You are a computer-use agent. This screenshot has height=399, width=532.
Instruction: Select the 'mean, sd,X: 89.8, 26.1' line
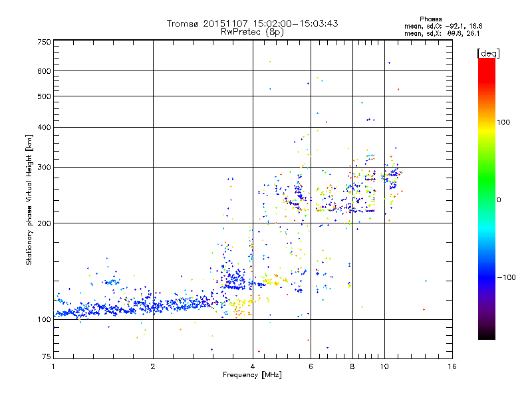click(x=442, y=33)
